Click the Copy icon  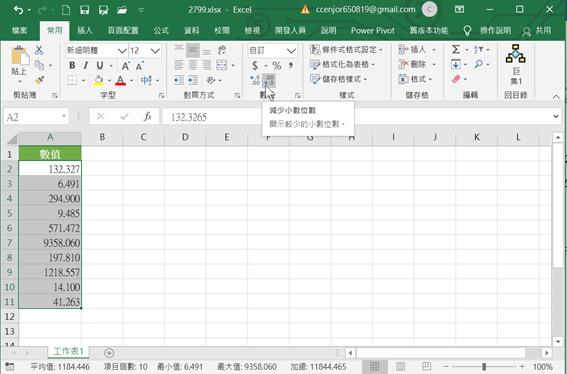click(39, 65)
